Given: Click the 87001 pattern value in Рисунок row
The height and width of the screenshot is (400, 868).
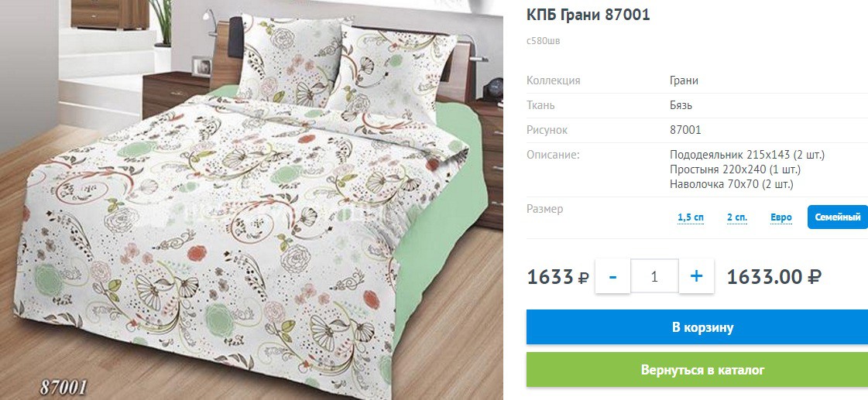Looking at the screenshot, I should click(x=685, y=130).
